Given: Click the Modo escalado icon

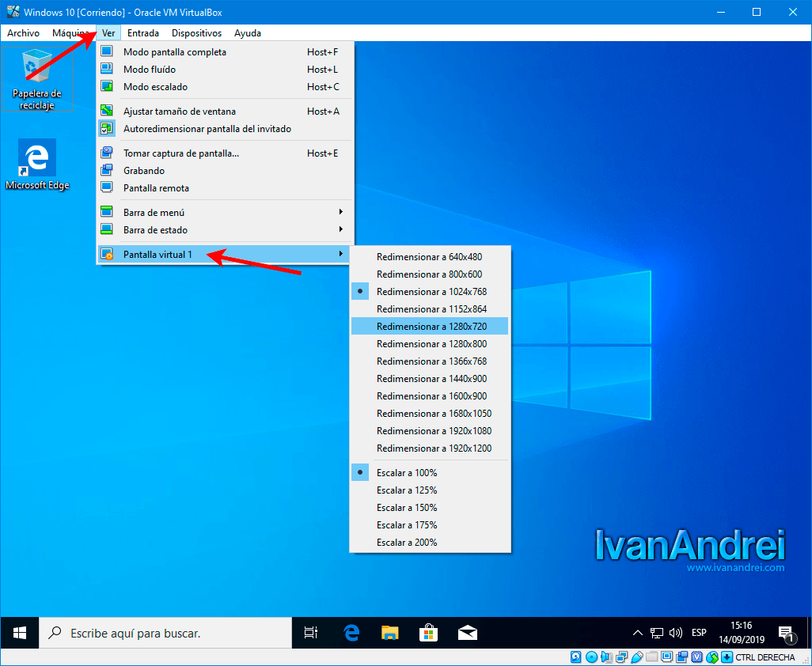Looking at the screenshot, I should [107, 86].
